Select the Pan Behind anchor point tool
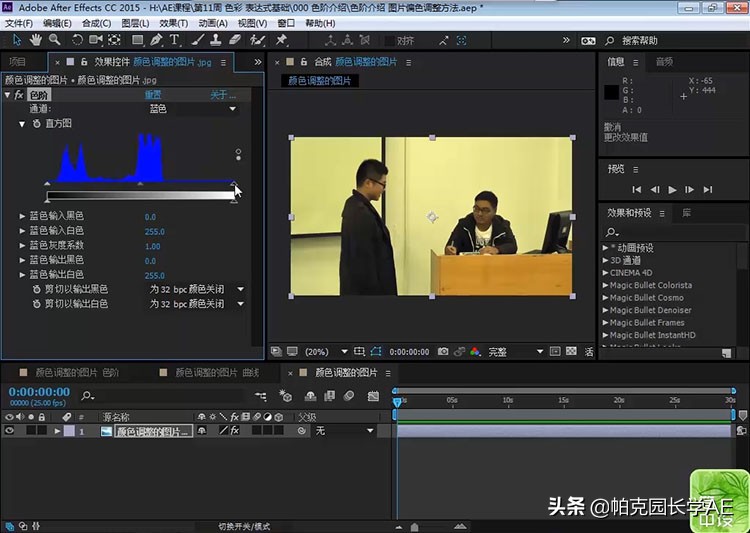The height and width of the screenshot is (533, 750). point(114,40)
